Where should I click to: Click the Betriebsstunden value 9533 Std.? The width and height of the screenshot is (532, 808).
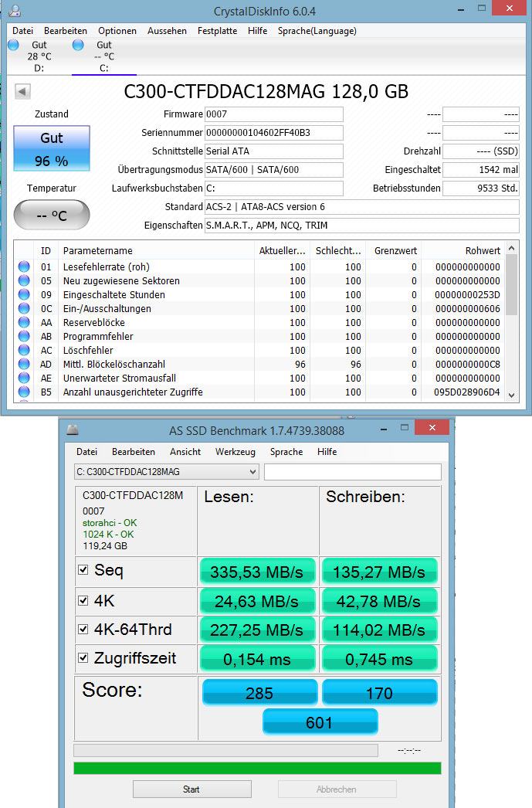tap(481, 188)
